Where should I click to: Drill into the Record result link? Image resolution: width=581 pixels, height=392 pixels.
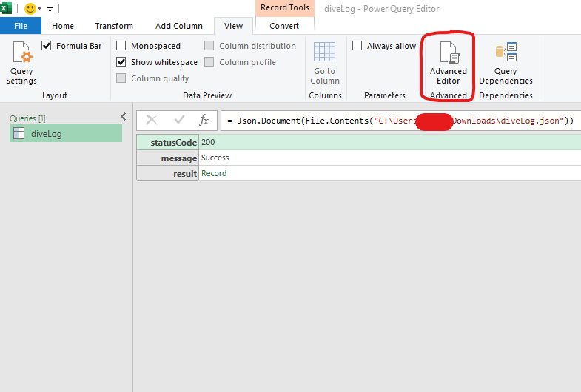coord(214,173)
